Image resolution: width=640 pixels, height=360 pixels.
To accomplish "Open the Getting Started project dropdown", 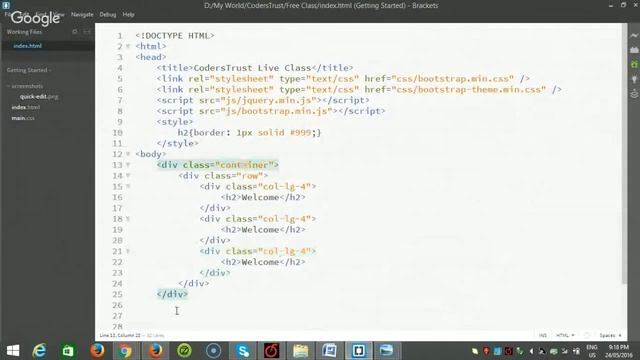I will tap(29, 70).
